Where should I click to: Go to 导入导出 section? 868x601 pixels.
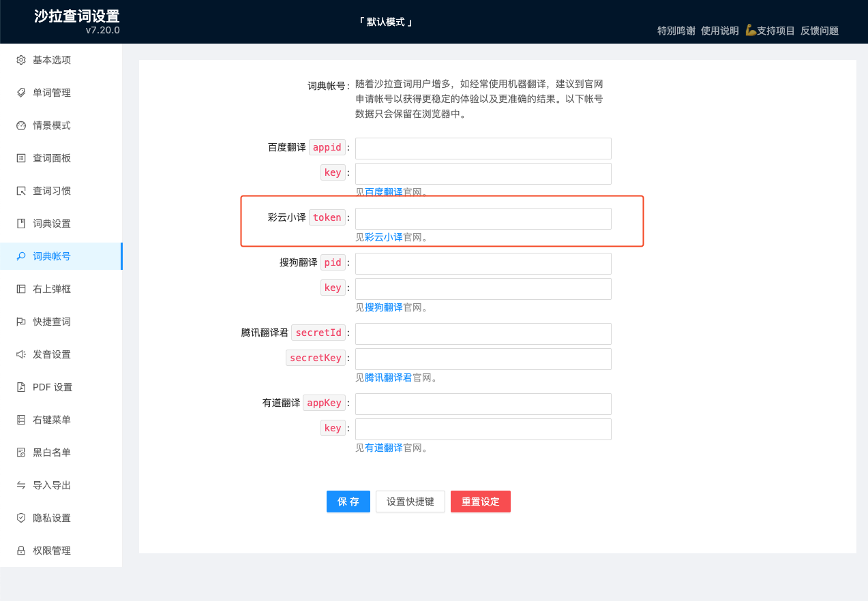click(x=61, y=485)
